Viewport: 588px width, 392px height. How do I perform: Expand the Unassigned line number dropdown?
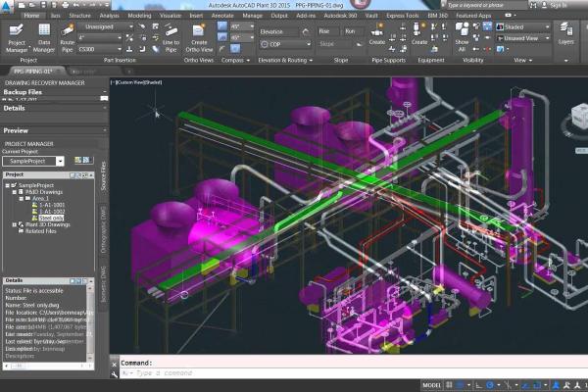[101, 28]
